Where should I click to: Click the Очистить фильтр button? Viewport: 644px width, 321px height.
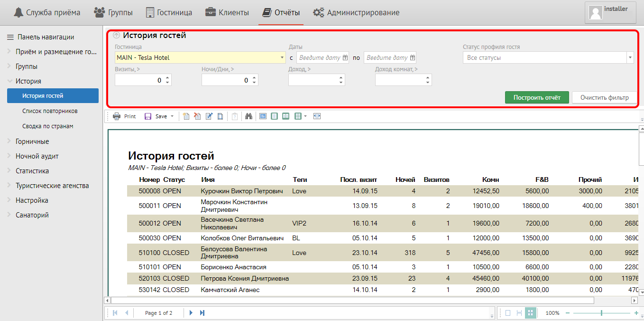pos(604,97)
